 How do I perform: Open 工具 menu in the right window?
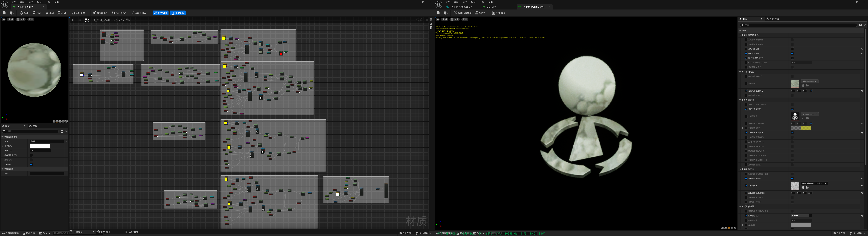482,2
